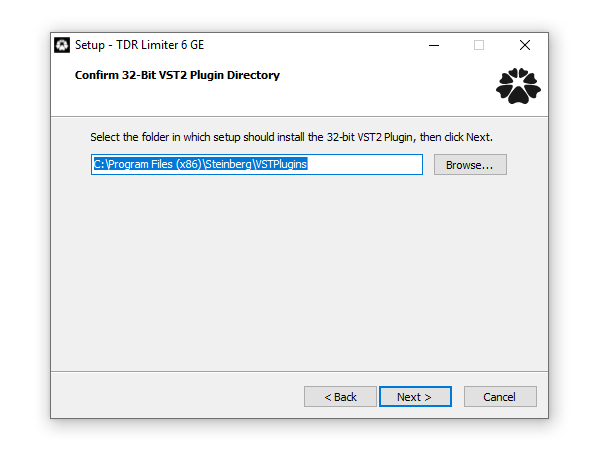Click the setup application icon in title bar
This screenshot has height=470, width=601.
click(62, 45)
